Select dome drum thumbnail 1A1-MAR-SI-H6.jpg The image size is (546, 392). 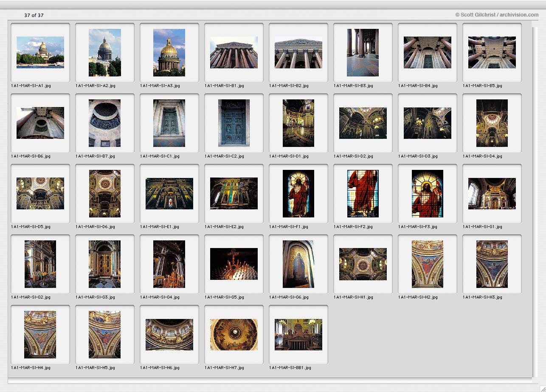tap(169, 334)
